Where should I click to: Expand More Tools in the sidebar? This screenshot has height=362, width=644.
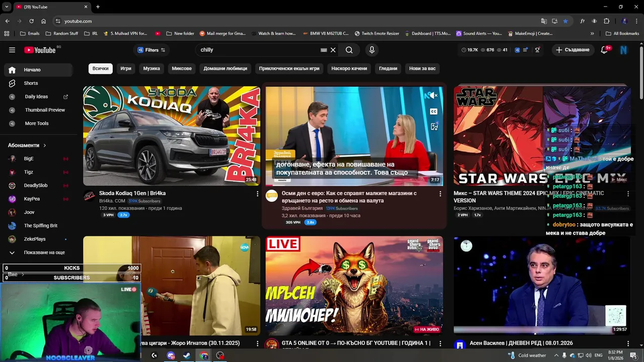37,123
